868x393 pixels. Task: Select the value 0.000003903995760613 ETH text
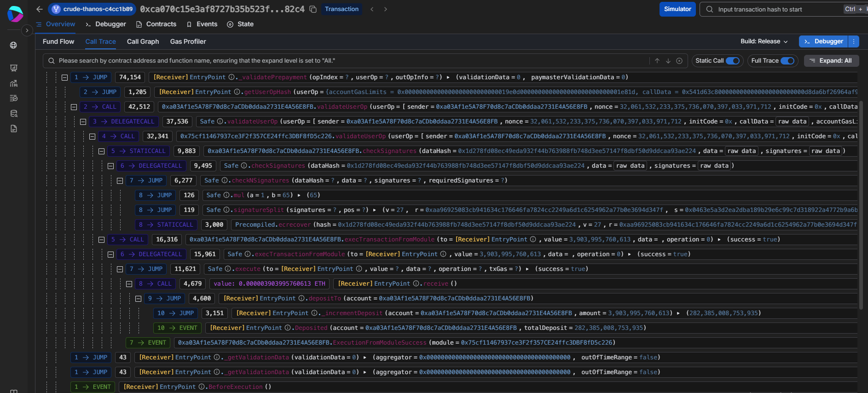pyautogui.click(x=269, y=284)
